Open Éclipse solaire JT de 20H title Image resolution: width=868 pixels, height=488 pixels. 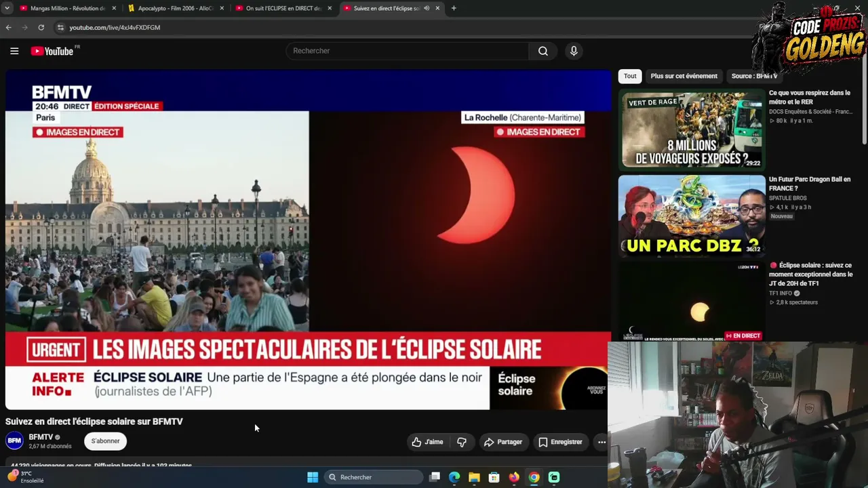[x=811, y=274]
